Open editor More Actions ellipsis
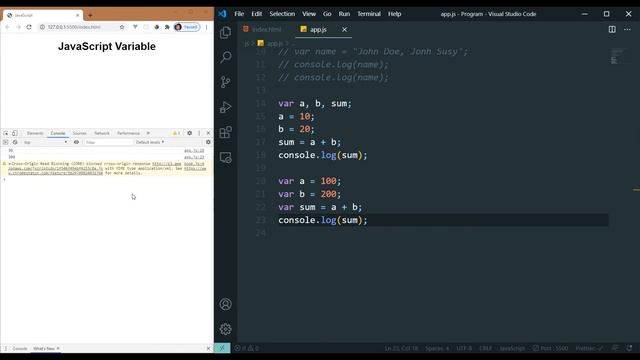Image resolution: width=640 pixels, height=360 pixels. coord(627,29)
